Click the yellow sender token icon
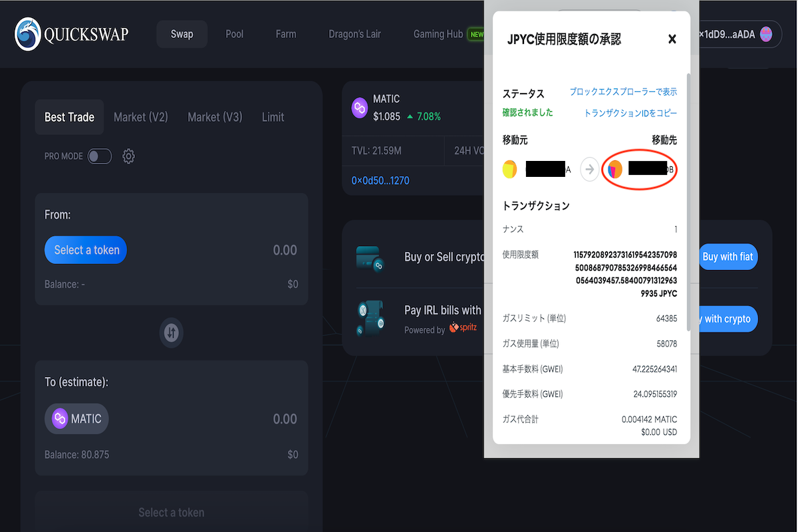798x532 pixels. coord(509,169)
